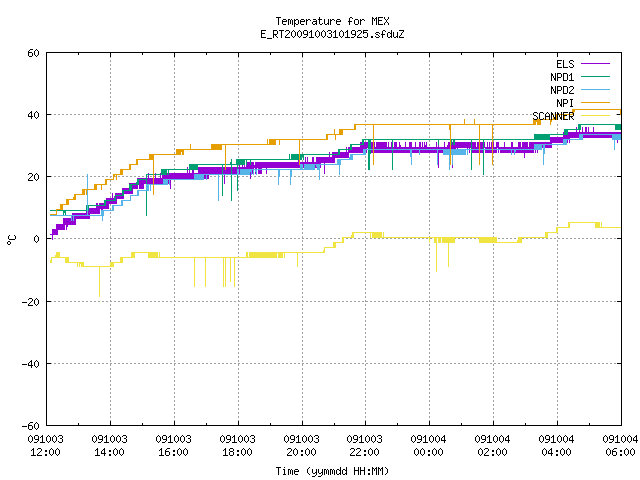Click the y-axis label 20

[x=33, y=177]
